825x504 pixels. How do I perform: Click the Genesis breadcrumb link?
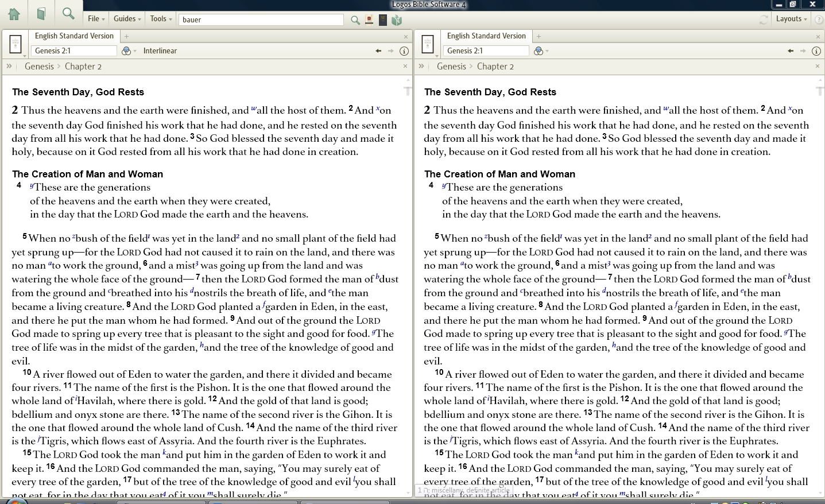coord(39,66)
